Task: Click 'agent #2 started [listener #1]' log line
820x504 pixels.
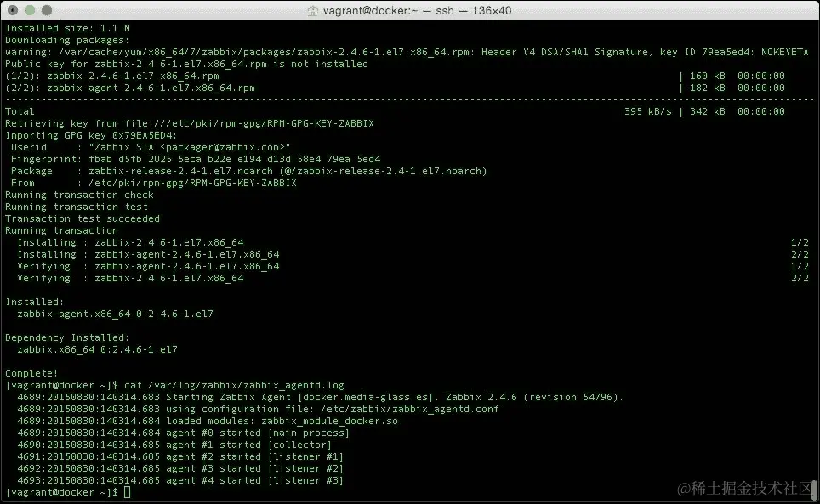Action: [180, 456]
